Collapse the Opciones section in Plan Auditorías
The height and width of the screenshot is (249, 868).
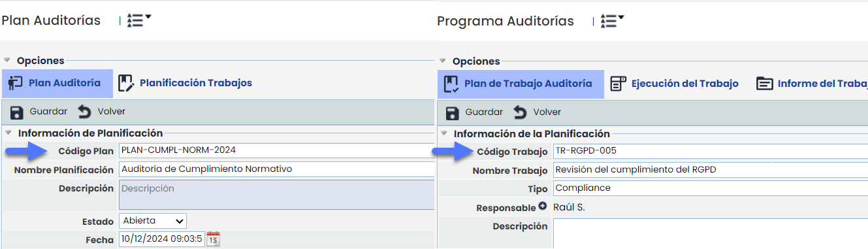(x=7, y=60)
